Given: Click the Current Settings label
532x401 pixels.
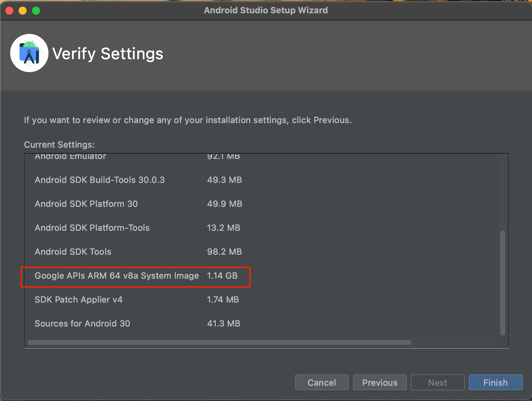Looking at the screenshot, I should click(x=59, y=145).
